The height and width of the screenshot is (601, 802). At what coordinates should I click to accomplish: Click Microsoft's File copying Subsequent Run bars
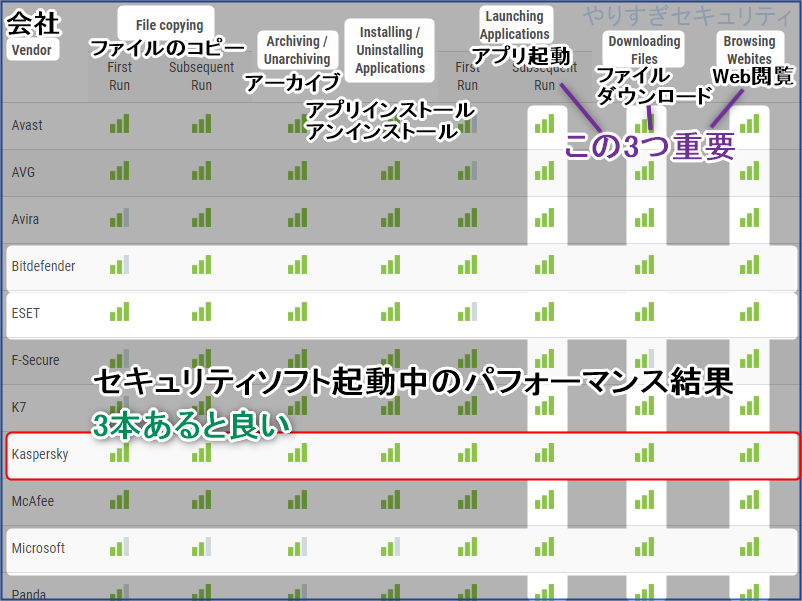202,547
